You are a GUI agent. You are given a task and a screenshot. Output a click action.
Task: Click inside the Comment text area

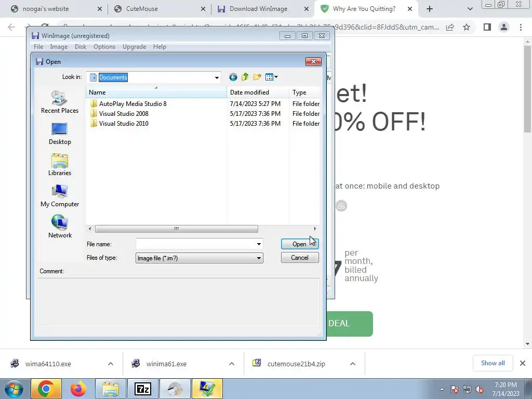[x=179, y=302]
